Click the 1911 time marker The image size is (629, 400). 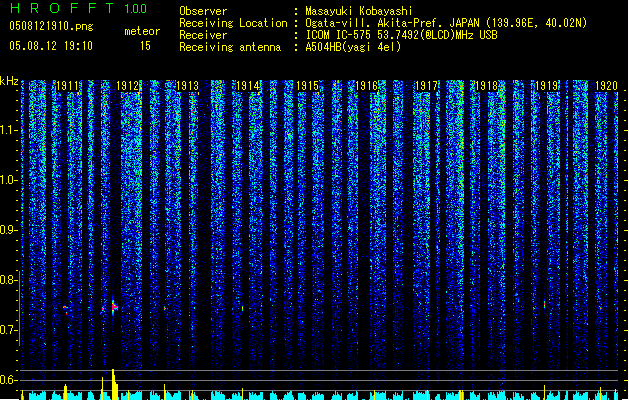[67, 86]
